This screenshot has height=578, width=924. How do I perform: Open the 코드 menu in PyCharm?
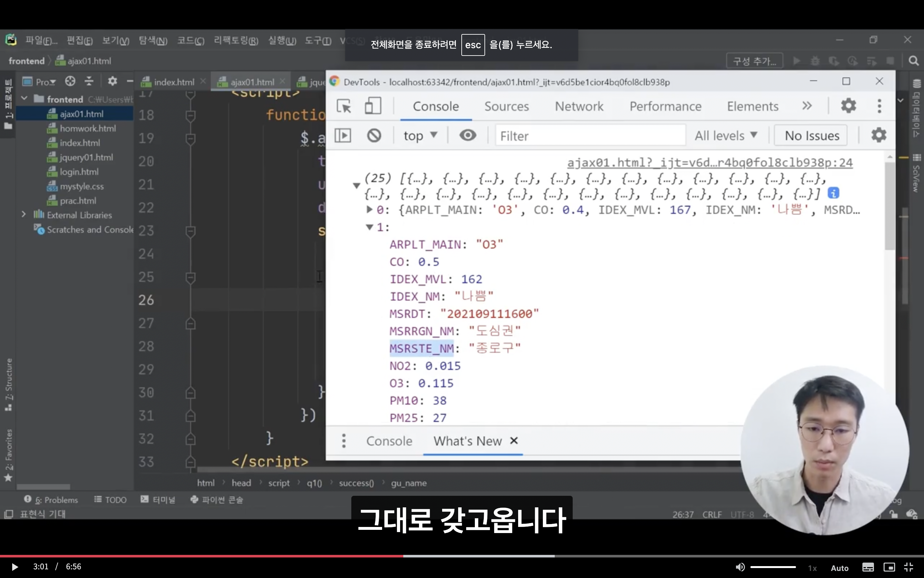click(191, 40)
